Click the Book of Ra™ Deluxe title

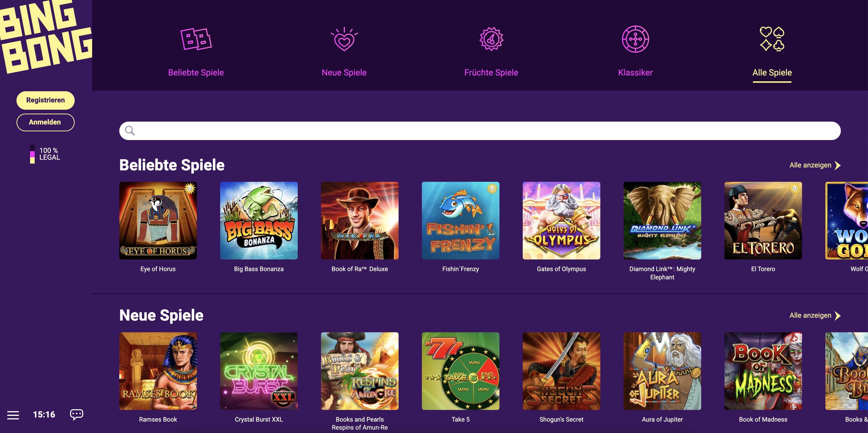point(360,269)
